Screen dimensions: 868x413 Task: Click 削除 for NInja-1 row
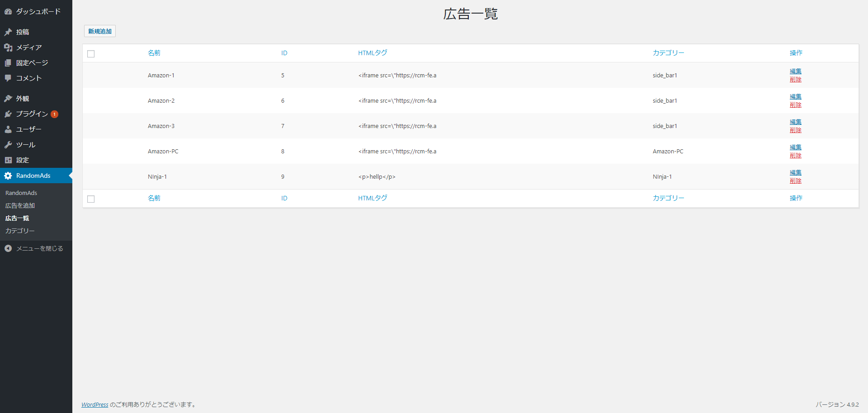[x=796, y=180]
